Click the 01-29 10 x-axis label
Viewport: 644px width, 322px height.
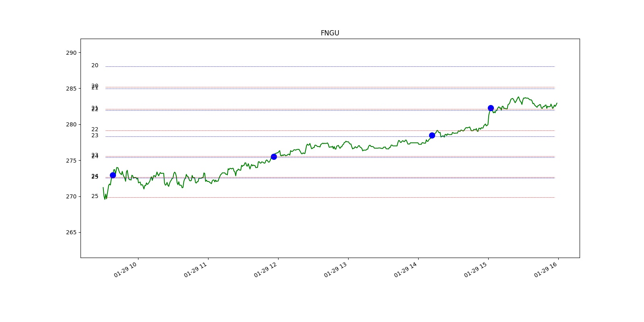tap(126, 270)
